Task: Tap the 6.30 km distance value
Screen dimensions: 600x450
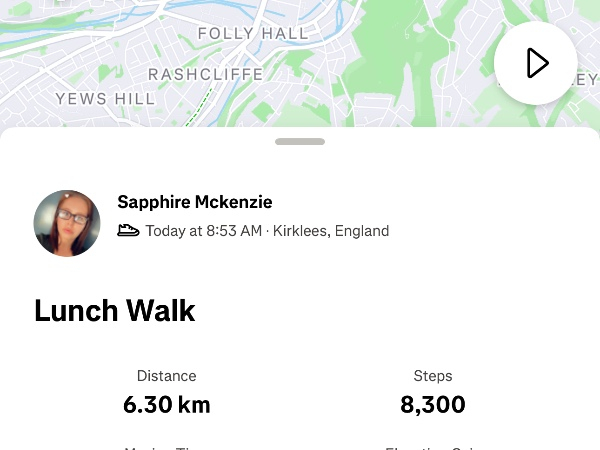Action: [167, 405]
